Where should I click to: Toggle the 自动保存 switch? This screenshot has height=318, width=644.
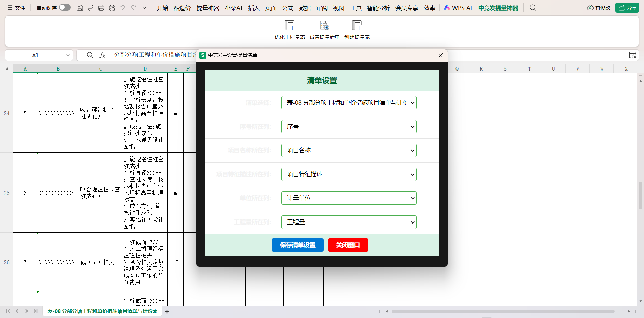coord(65,7)
